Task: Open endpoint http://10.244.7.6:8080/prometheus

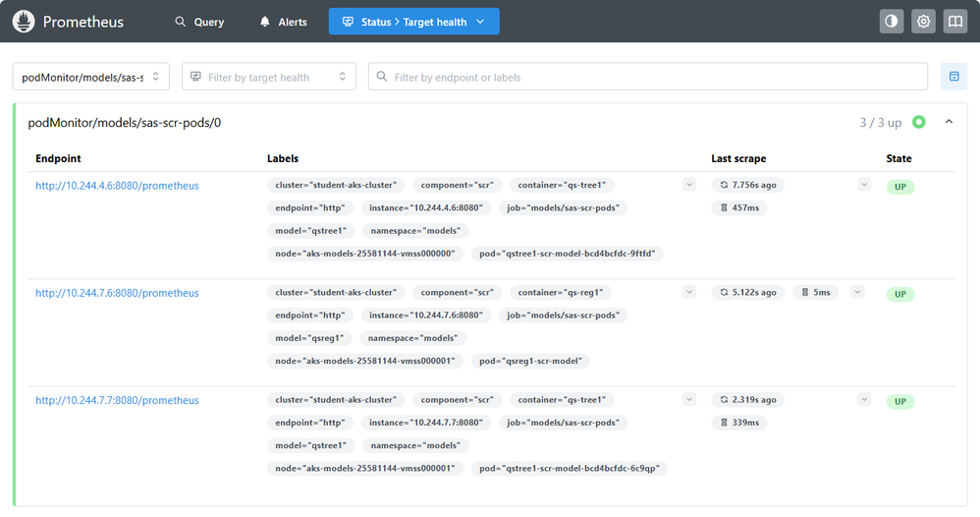Action: click(117, 293)
